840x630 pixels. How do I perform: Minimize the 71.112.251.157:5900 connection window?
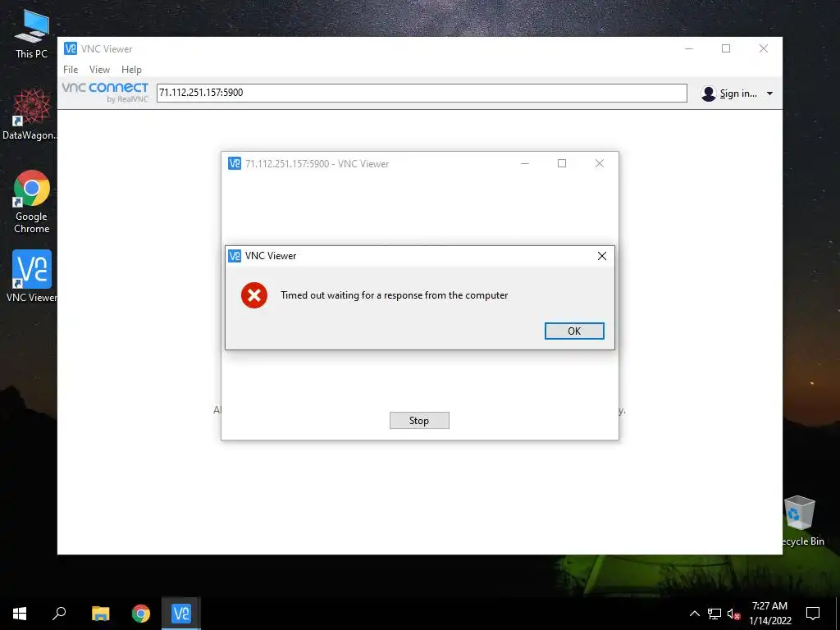pyautogui.click(x=525, y=163)
